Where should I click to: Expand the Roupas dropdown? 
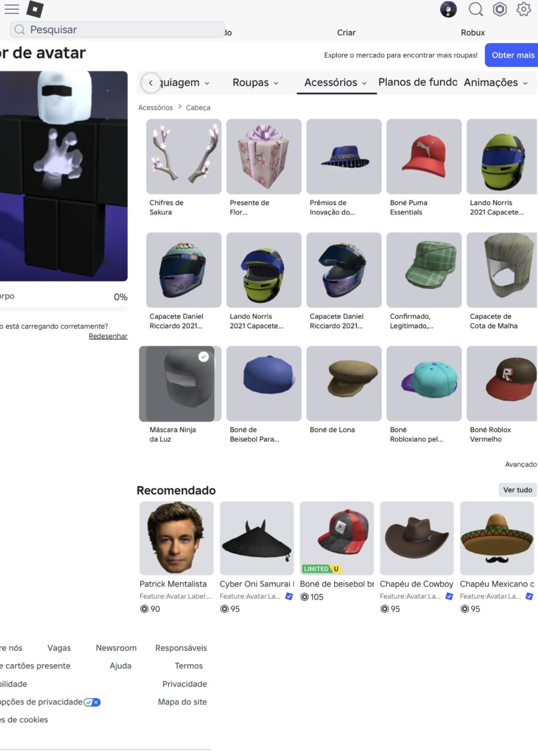[255, 82]
